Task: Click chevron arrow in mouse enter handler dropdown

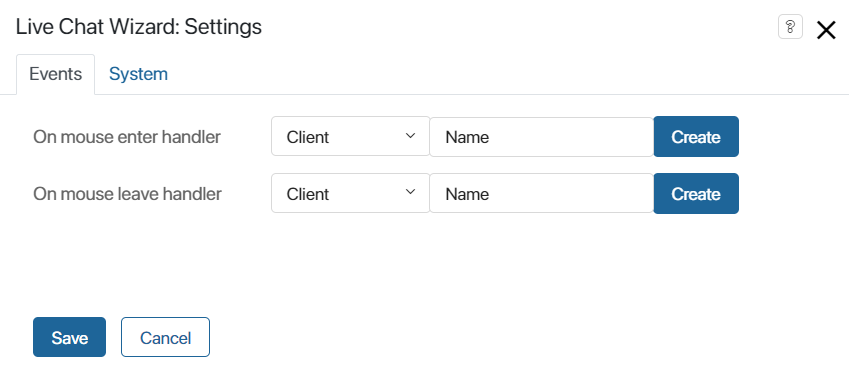Action: pos(410,135)
